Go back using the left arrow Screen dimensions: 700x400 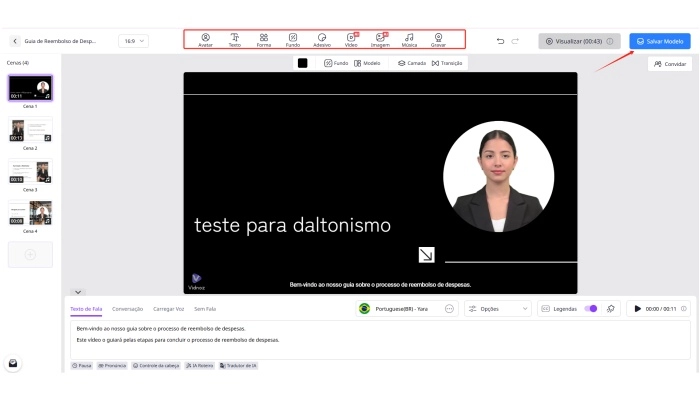(x=15, y=41)
